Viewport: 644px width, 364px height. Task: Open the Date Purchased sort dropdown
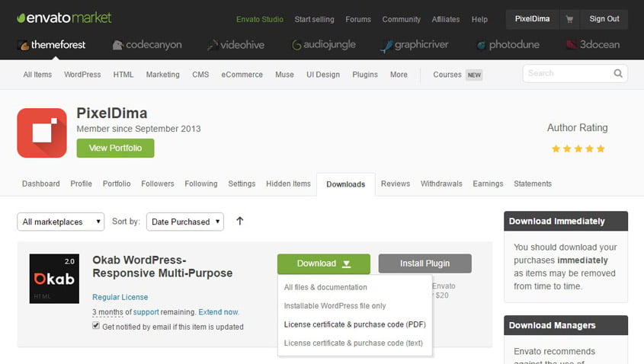click(x=185, y=222)
